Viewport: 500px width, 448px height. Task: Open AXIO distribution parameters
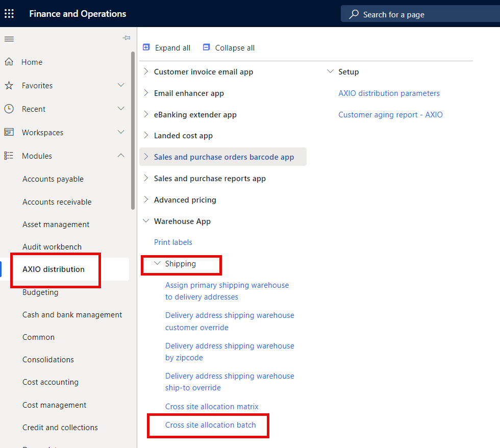click(x=389, y=93)
